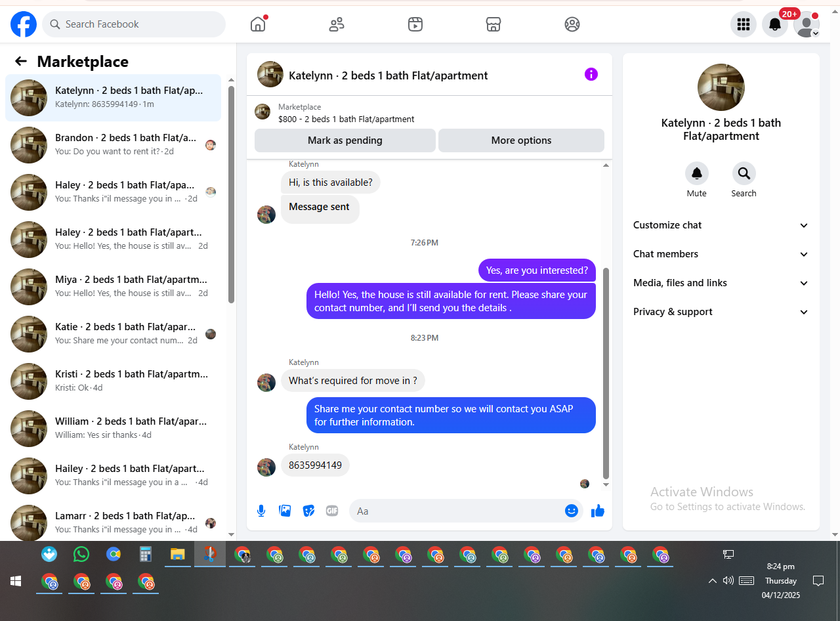Open the purple conversation information icon
The height and width of the screenshot is (621, 840).
pos(591,74)
